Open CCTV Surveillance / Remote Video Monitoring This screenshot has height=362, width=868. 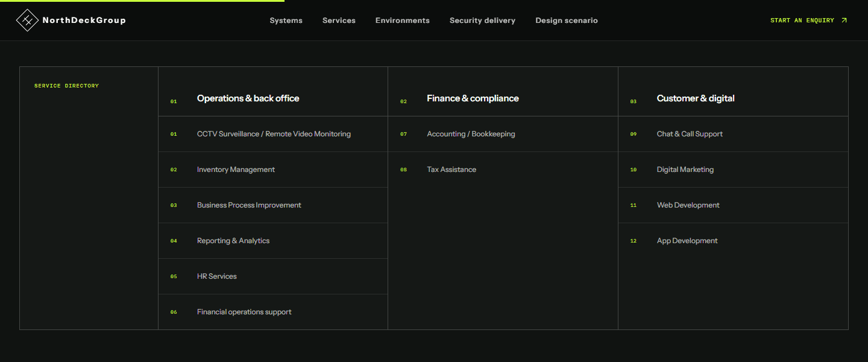(273, 134)
